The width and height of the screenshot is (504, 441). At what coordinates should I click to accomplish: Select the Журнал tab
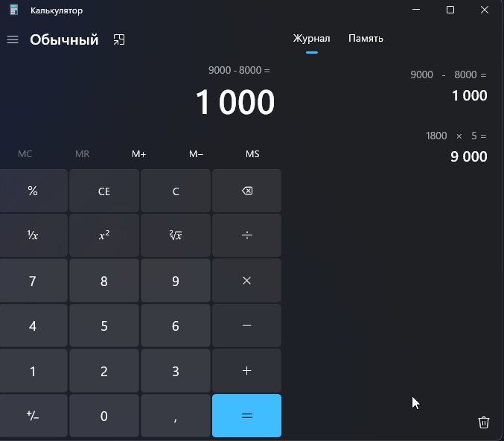click(x=311, y=38)
